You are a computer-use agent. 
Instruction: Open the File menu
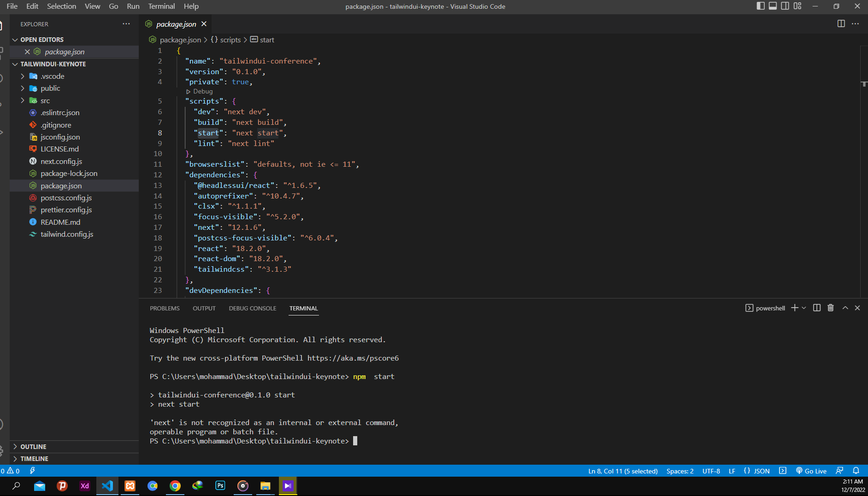[x=12, y=6]
